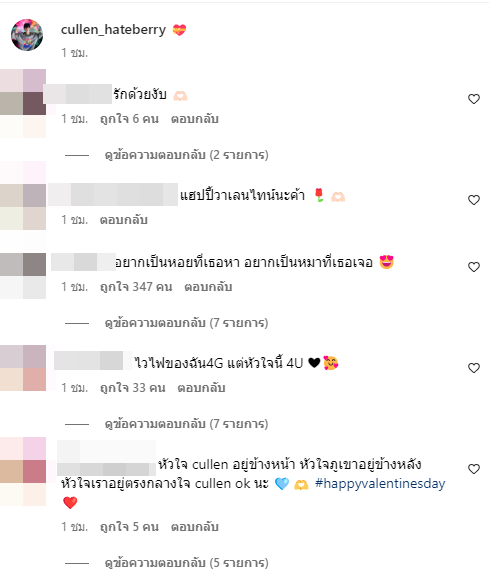Image resolution: width=489 pixels, height=578 pixels.
Task: Reply to the รักด้วยงับ comment
Action: 195,119
